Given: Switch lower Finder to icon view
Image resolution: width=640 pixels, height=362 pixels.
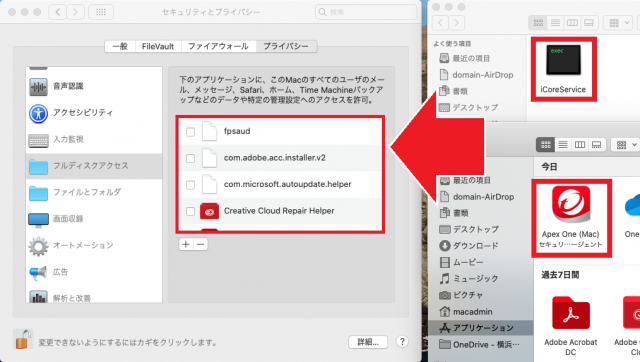Looking at the screenshot, I should click(x=546, y=144).
